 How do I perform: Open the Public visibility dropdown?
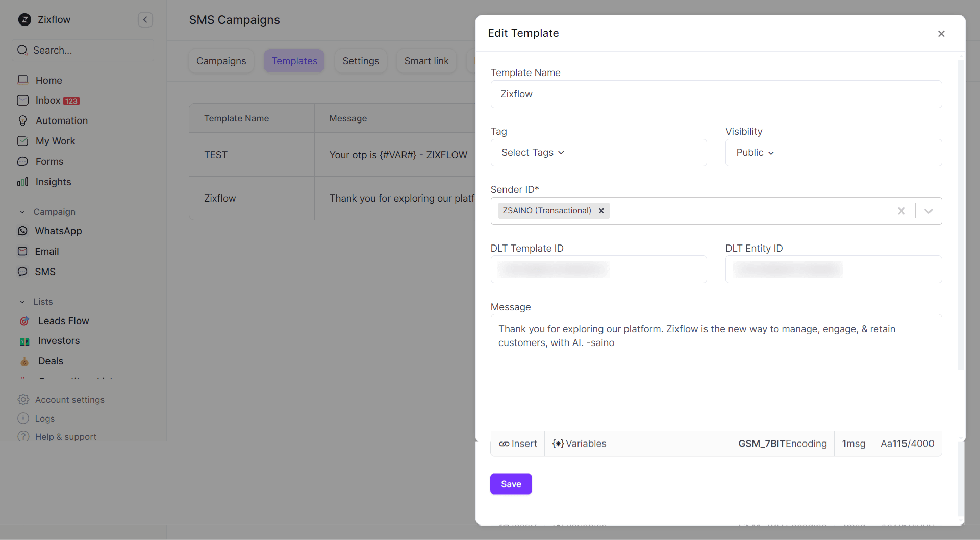(755, 153)
